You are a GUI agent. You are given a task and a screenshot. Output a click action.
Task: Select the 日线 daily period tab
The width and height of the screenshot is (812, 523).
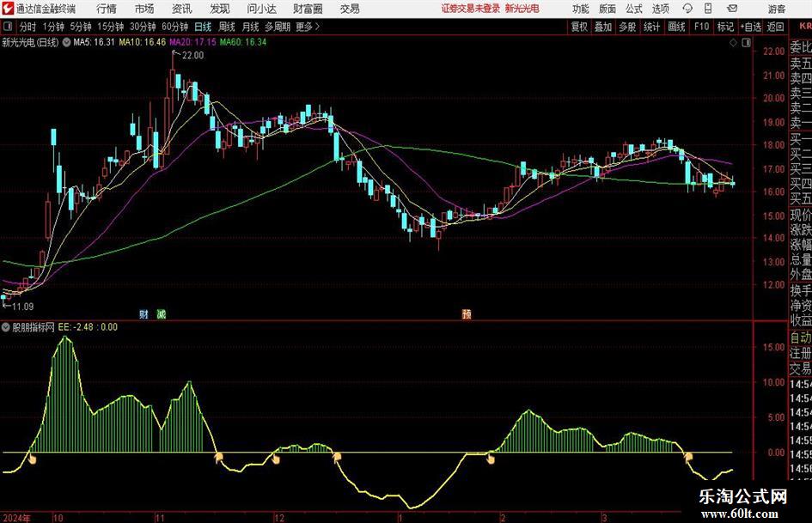tap(203, 27)
